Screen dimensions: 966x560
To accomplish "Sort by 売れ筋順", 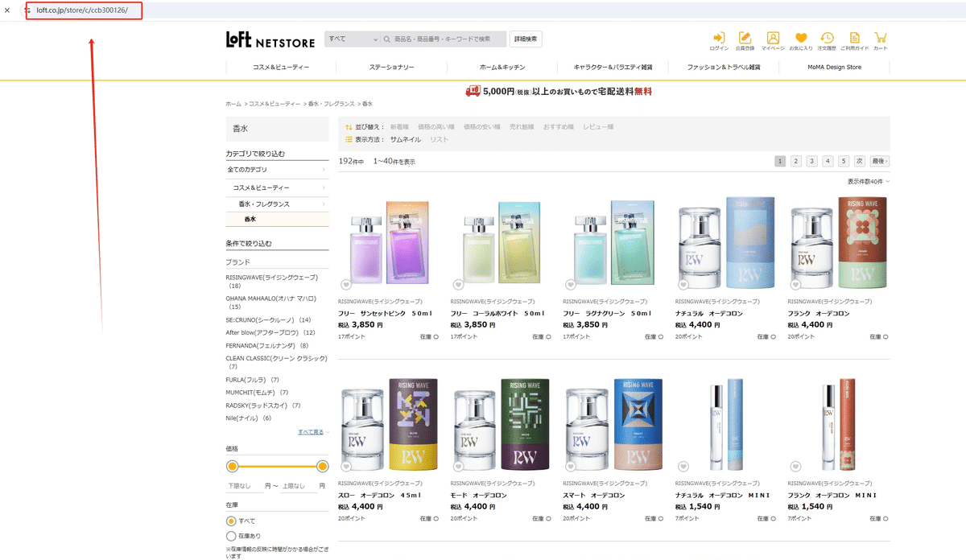I will click(x=522, y=127).
